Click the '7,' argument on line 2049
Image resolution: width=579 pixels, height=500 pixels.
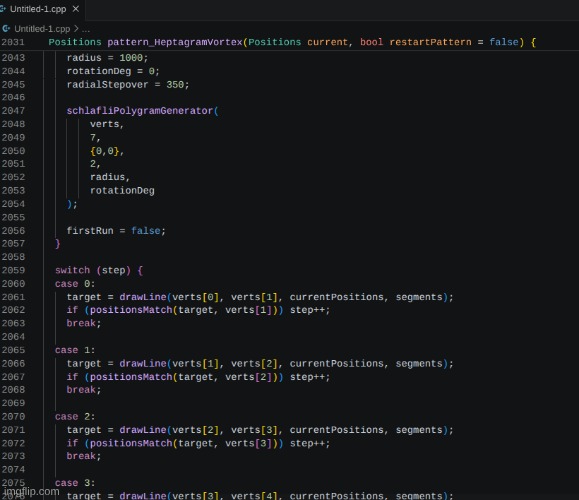(95, 138)
